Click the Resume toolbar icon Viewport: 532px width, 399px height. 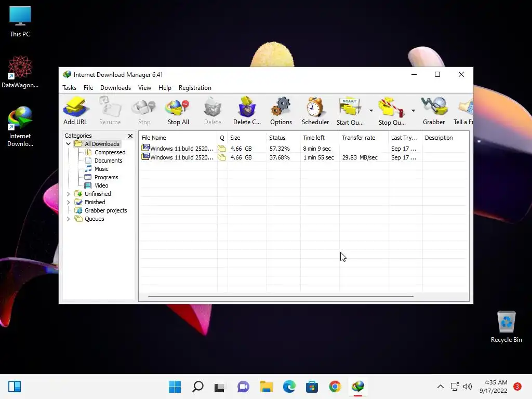click(110, 111)
